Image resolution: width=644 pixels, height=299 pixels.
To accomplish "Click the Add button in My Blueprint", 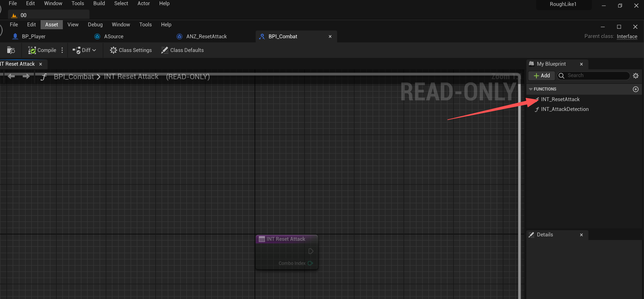I will point(542,76).
